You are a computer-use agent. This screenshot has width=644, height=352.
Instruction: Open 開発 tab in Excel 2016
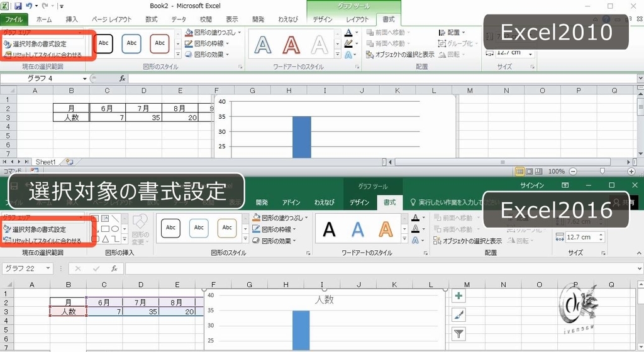[x=262, y=202]
